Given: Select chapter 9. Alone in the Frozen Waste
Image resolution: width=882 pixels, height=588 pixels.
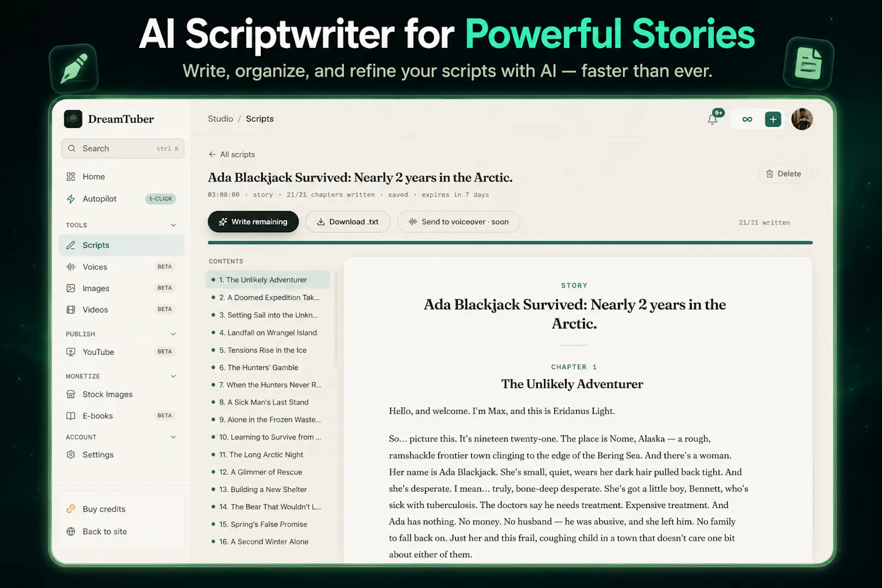Looking at the screenshot, I should [267, 419].
